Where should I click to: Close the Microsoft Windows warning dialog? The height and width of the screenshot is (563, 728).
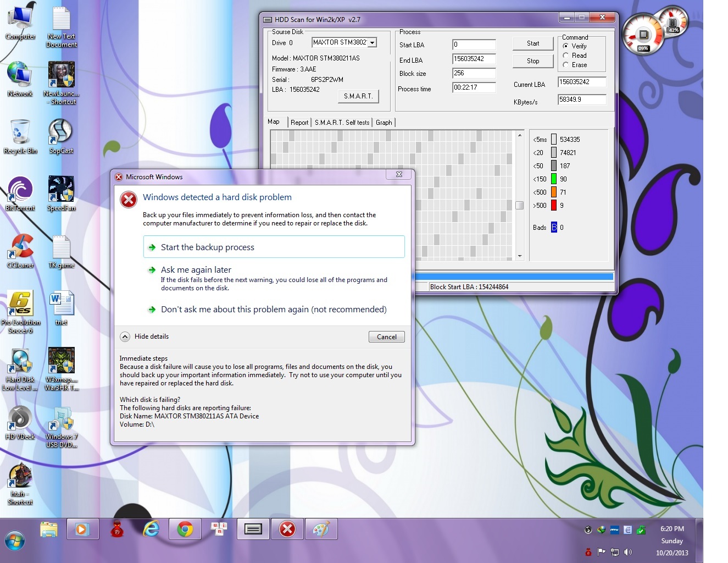(399, 174)
